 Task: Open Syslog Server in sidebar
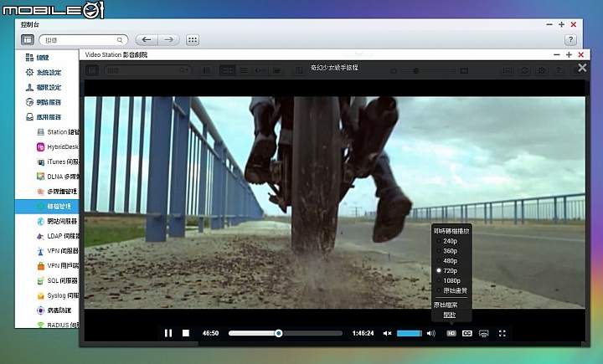pos(58,295)
